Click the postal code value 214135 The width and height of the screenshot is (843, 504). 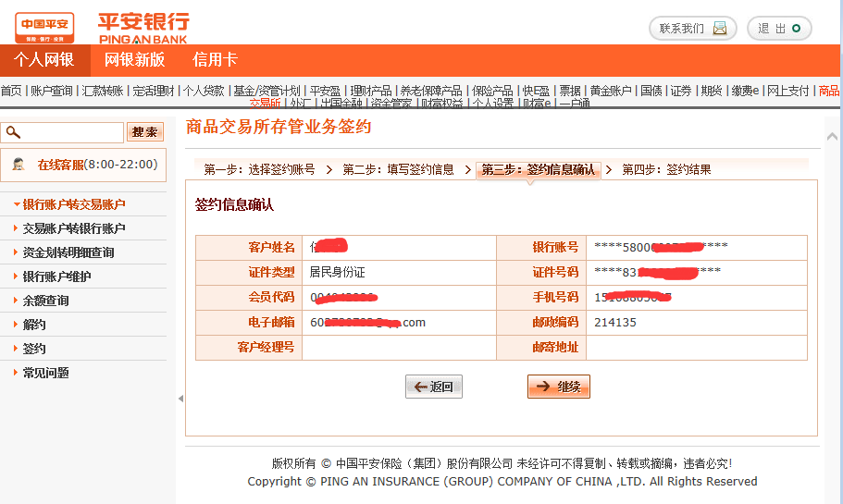(x=615, y=323)
